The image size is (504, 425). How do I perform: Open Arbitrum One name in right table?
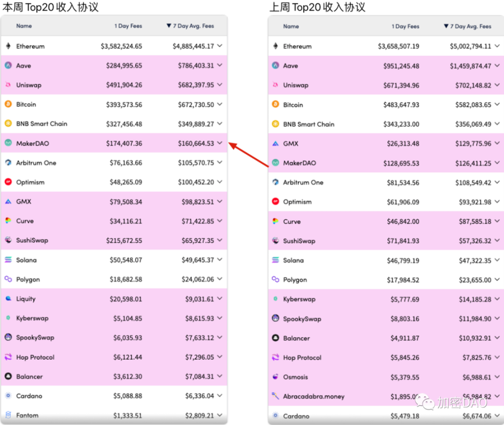303,183
